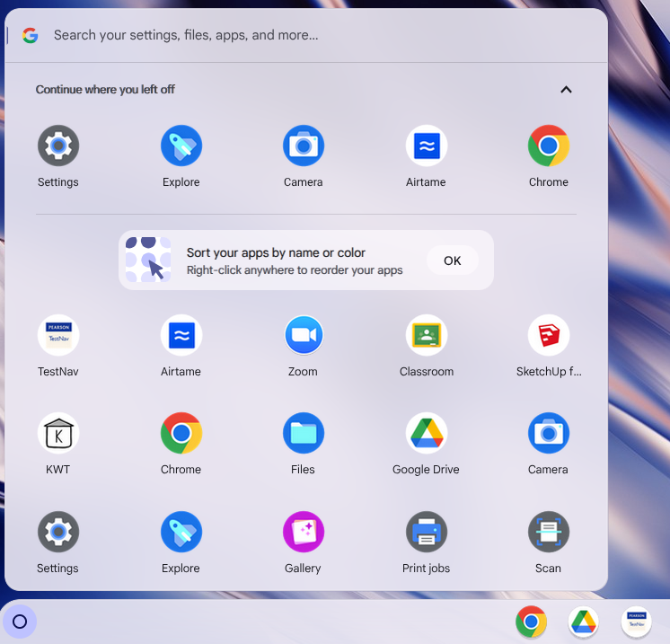Click the 'Right-click anywhere to reorder your apps' text
The width and height of the screenshot is (670, 644).
pos(295,270)
